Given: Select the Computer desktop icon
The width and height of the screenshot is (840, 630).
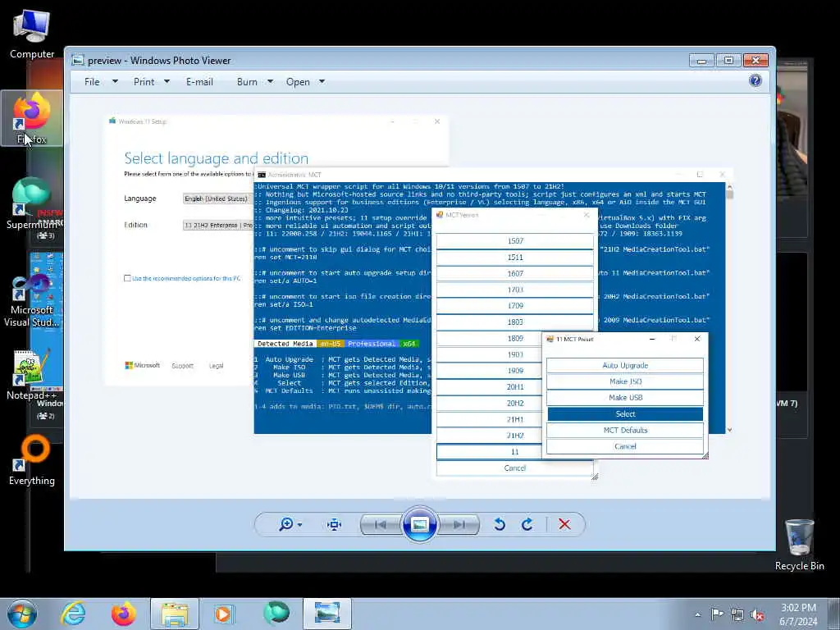Looking at the screenshot, I should pyautogui.click(x=32, y=33).
